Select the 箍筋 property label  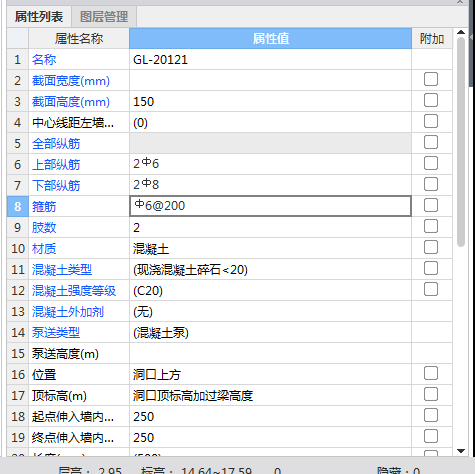44,207
